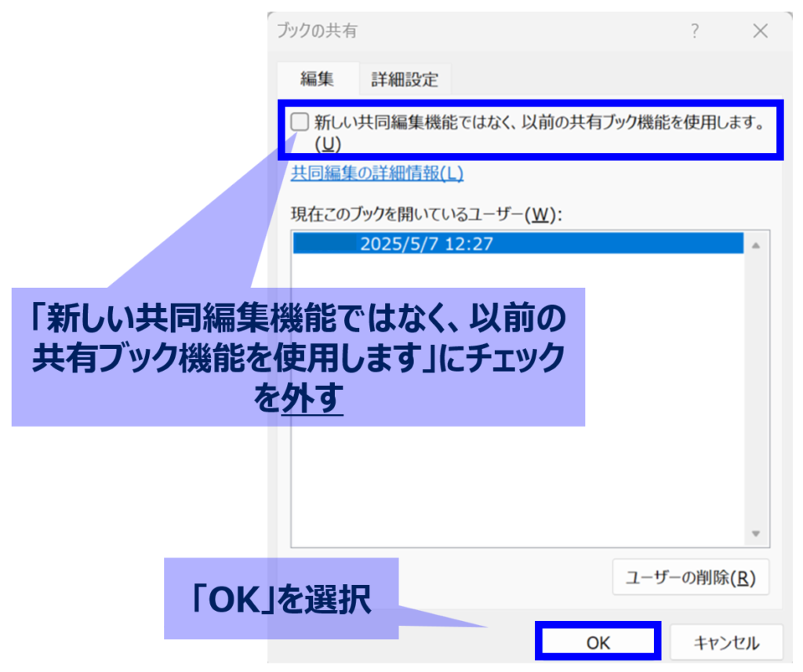Open help with the question mark icon

(695, 31)
